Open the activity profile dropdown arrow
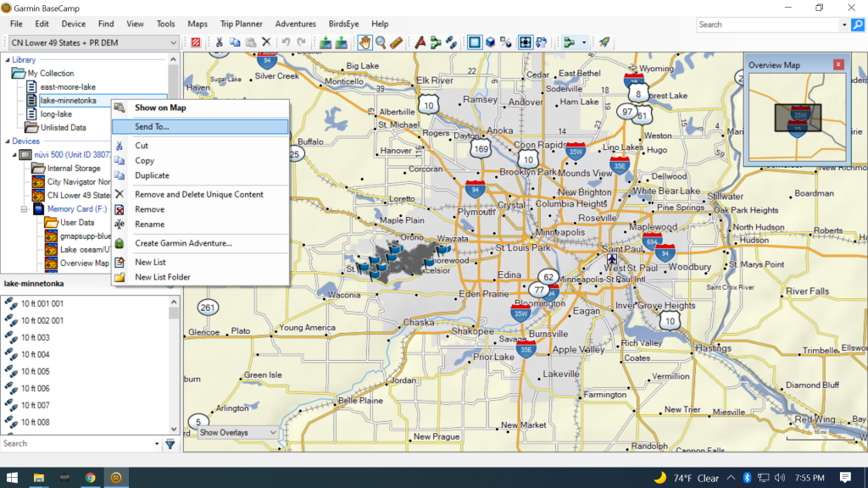The width and height of the screenshot is (868, 488). tap(583, 42)
